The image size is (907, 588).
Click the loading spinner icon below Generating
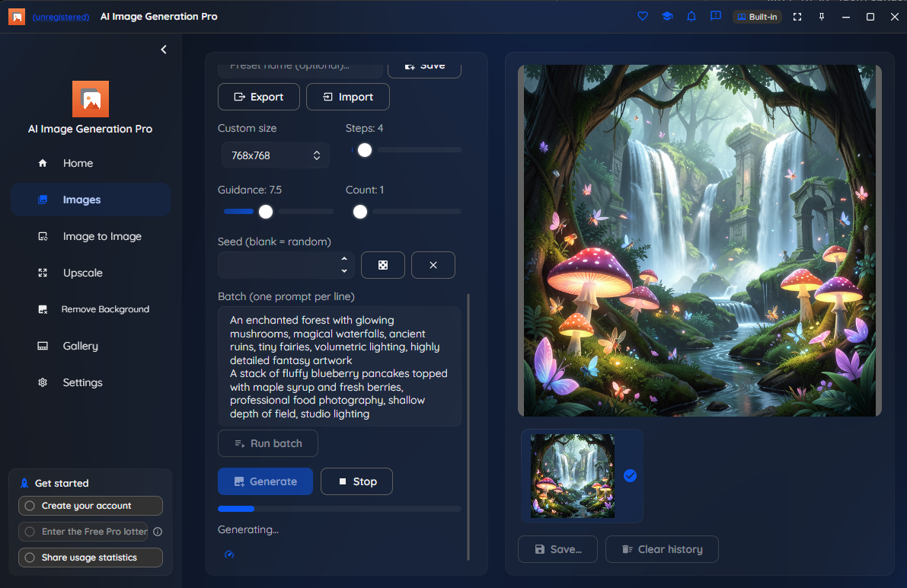point(229,554)
